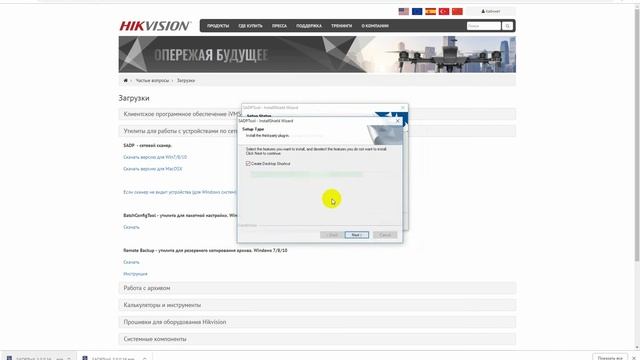Click the European Union flag icon

click(x=417, y=11)
